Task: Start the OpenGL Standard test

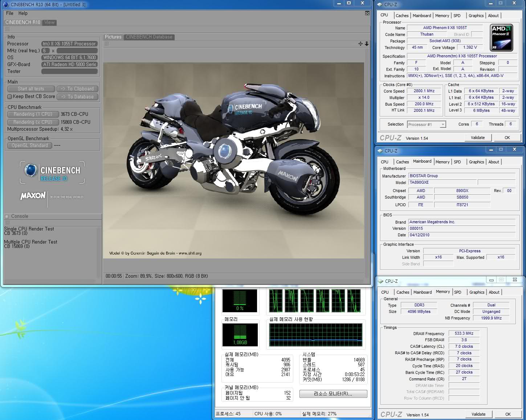Action: point(29,145)
